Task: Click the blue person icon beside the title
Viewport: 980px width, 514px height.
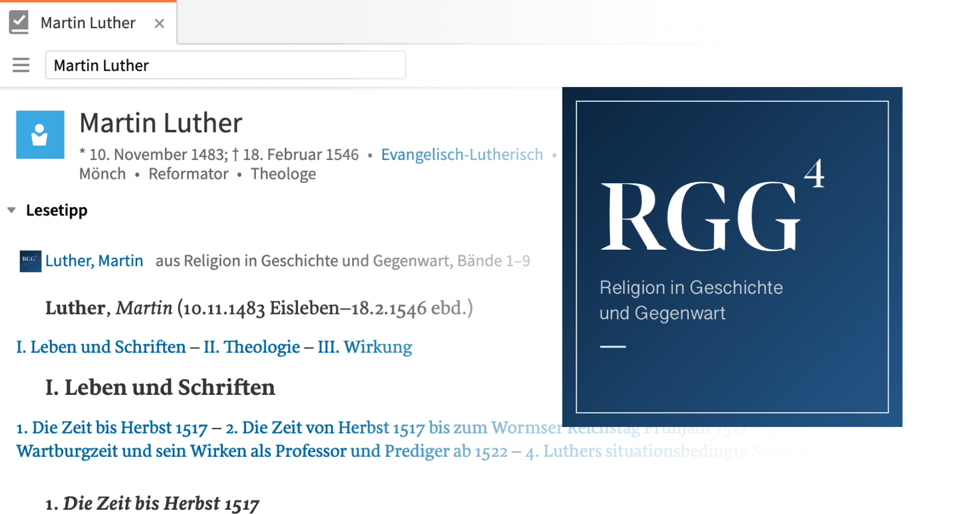Action: [x=40, y=135]
